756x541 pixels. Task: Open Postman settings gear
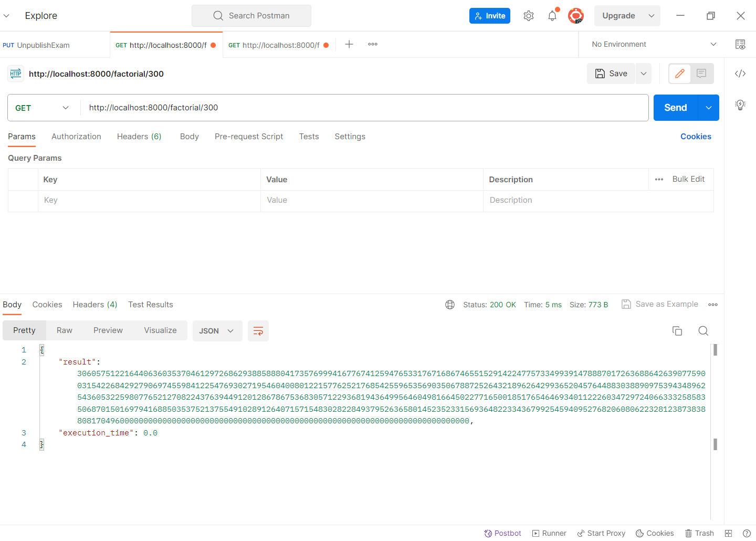click(529, 16)
